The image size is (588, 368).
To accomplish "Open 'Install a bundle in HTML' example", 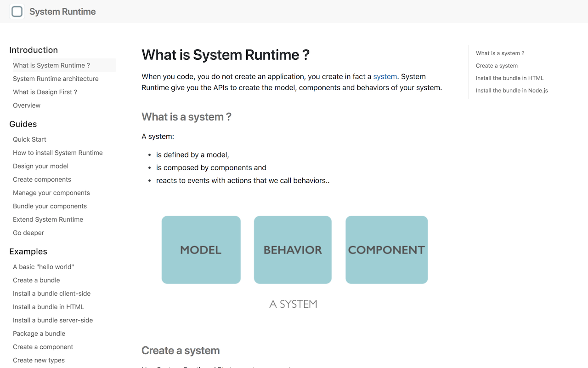I will tap(48, 307).
